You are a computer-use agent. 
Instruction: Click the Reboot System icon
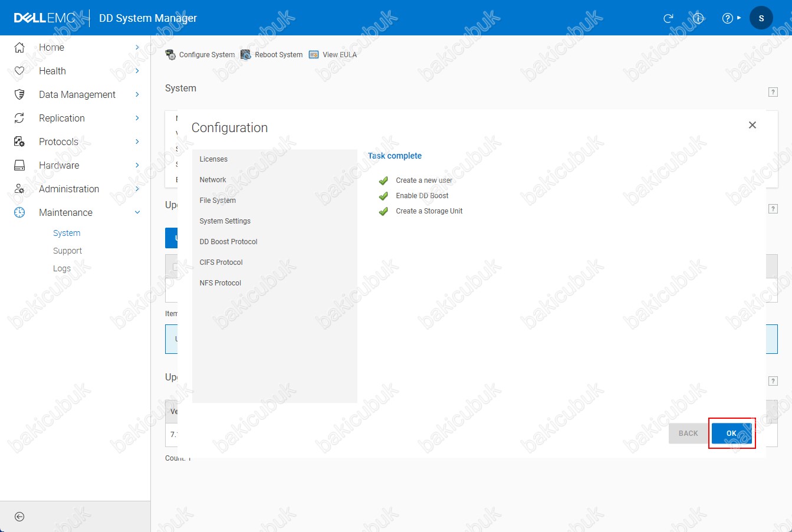pyautogui.click(x=246, y=55)
